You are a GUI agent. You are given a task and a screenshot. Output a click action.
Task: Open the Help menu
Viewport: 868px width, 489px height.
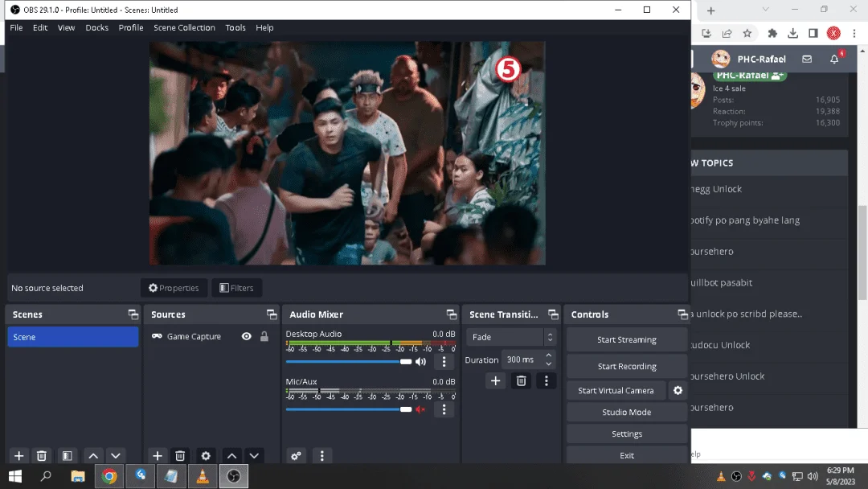264,27
